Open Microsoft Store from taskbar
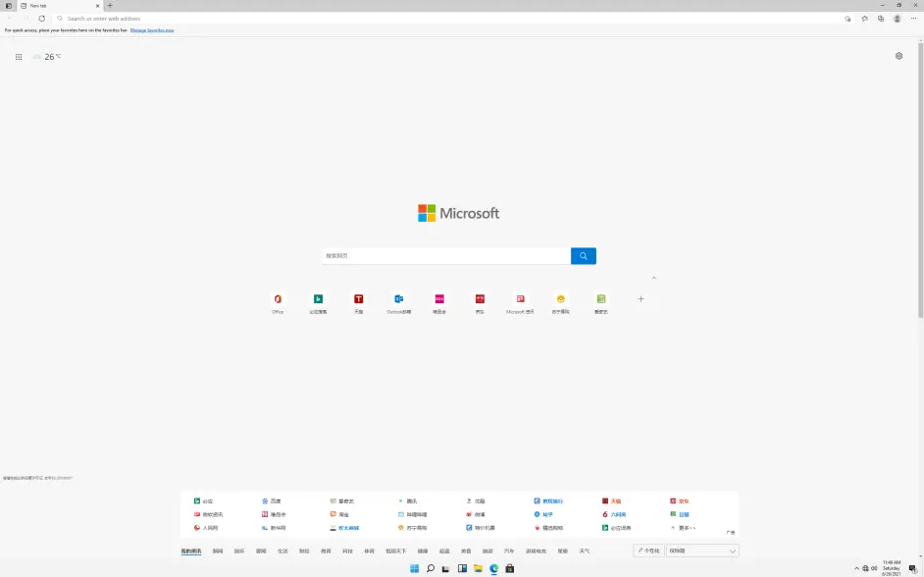924x577 pixels. [x=510, y=568]
